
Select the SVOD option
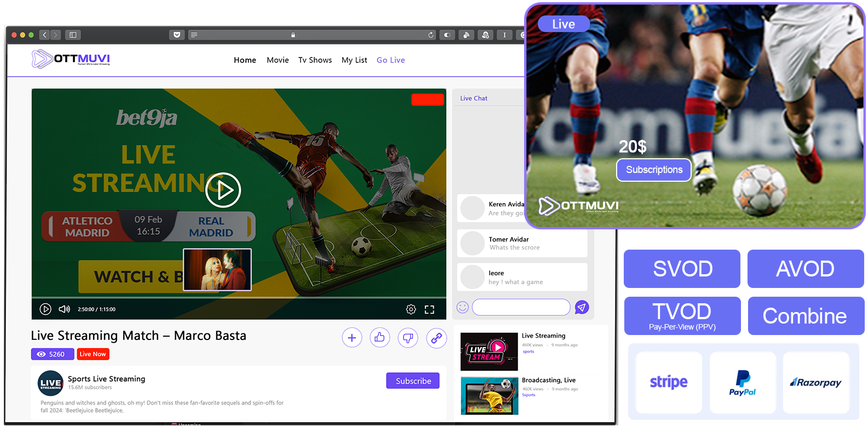coord(682,269)
